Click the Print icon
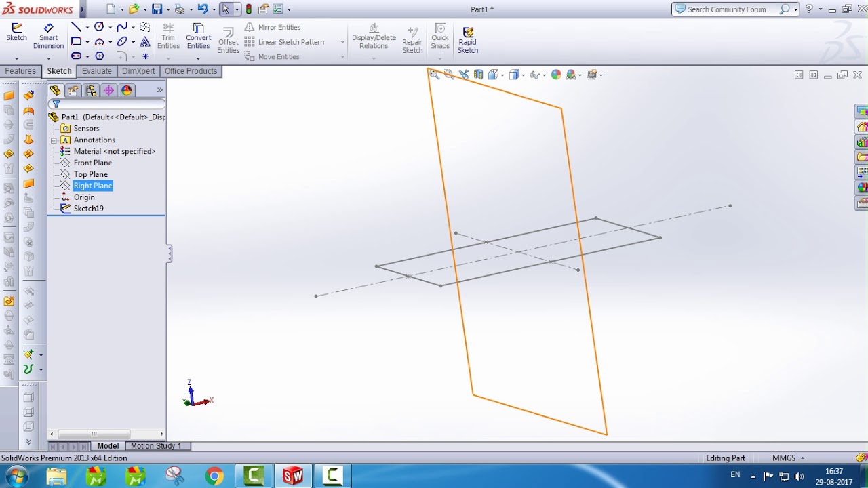868x488 pixels. point(180,9)
